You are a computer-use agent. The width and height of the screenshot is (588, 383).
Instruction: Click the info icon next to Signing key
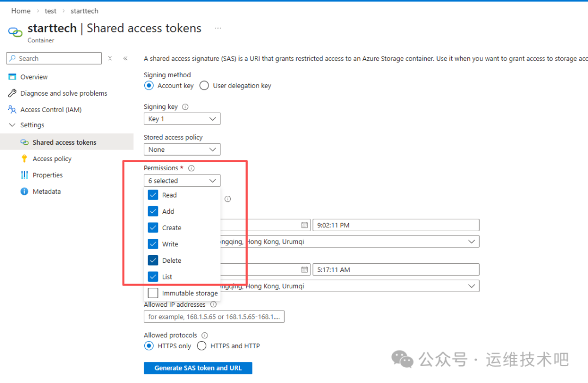[x=186, y=107]
